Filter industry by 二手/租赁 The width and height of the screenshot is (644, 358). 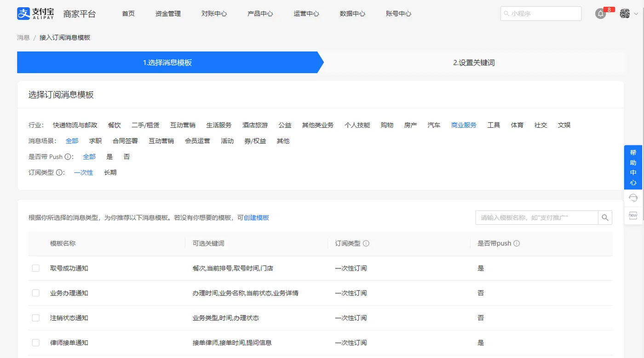145,125
